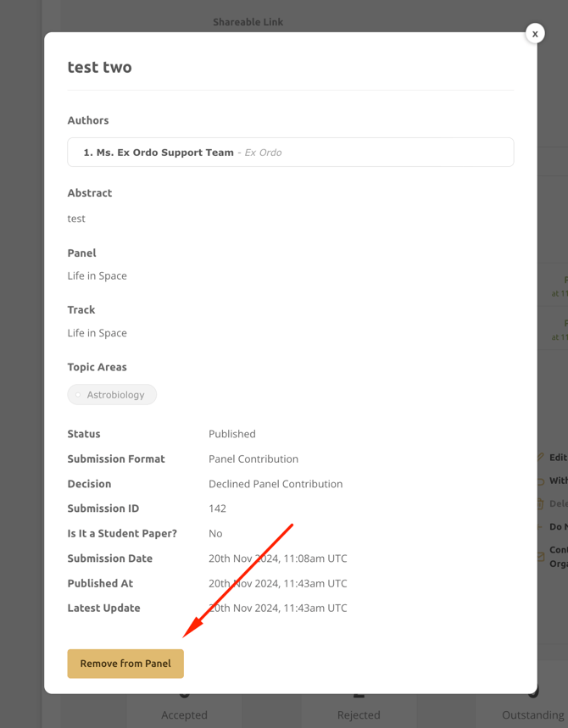Click the abstract text "test"
This screenshot has height=728, width=568.
pos(76,219)
